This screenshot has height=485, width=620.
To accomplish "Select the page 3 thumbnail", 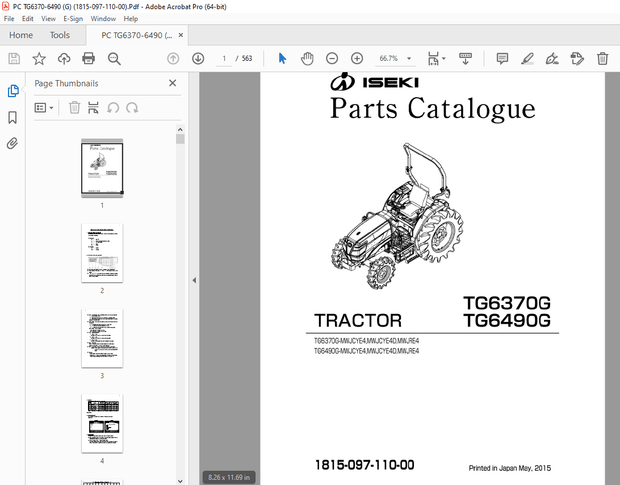I will 102,338.
